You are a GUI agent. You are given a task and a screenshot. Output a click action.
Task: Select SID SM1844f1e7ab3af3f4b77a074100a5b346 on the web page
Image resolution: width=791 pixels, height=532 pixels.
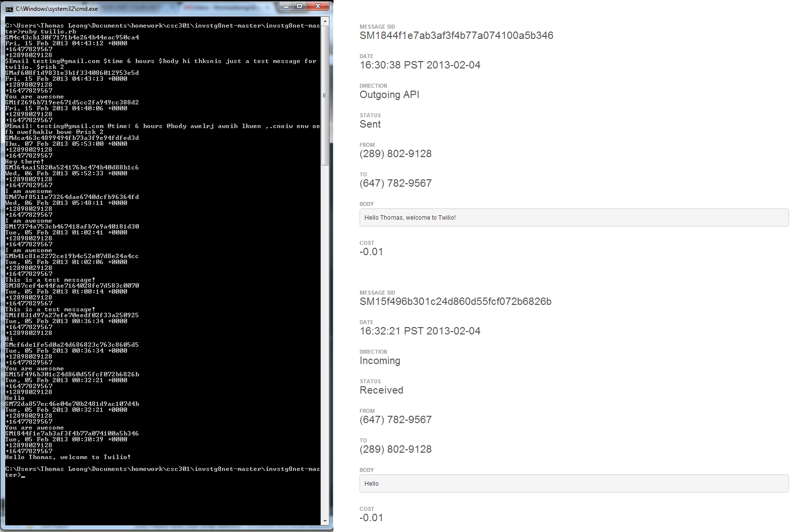457,35
